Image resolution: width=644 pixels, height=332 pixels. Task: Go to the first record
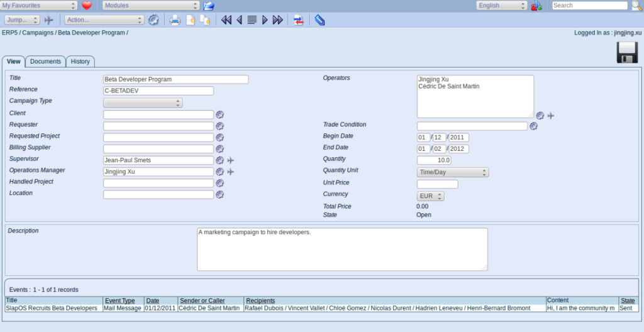click(226, 20)
